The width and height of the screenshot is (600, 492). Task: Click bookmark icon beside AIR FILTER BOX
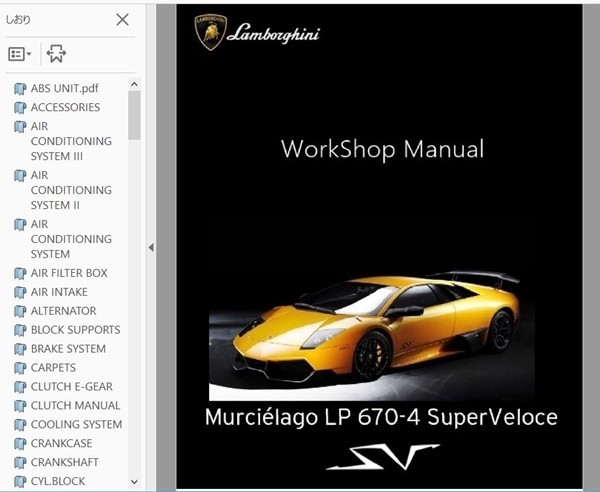pyautogui.click(x=20, y=274)
